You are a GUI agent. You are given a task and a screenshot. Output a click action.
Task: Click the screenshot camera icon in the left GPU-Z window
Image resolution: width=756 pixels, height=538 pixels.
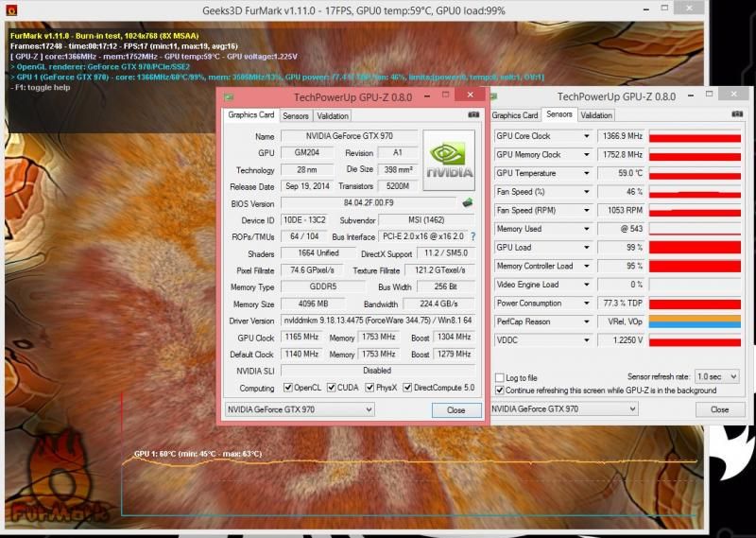click(x=472, y=114)
